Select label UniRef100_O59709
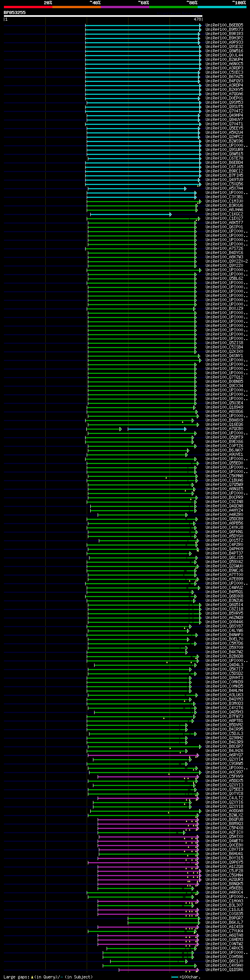This screenshot has width=250, height=980. pos(224,648)
